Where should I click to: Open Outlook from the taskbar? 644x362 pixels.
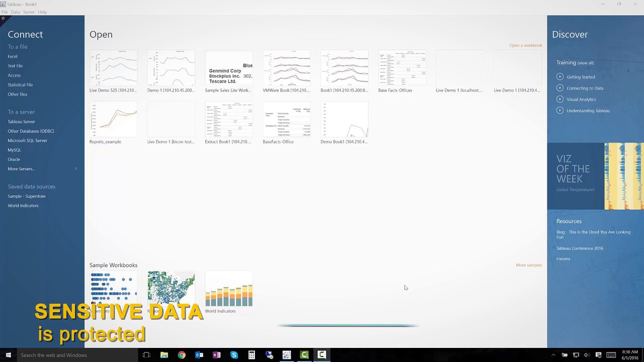pyautogui.click(x=199, y=355)
